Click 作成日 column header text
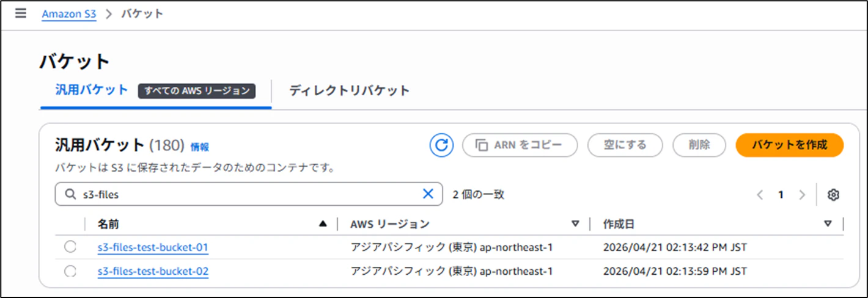 click(x=619, y=224)
